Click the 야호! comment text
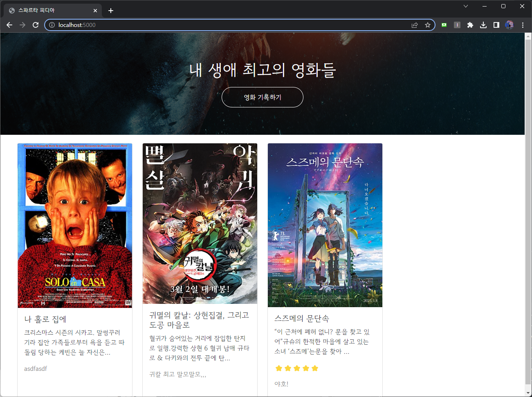The height and width of the screenshot is (397, 532). pos(281,384)
